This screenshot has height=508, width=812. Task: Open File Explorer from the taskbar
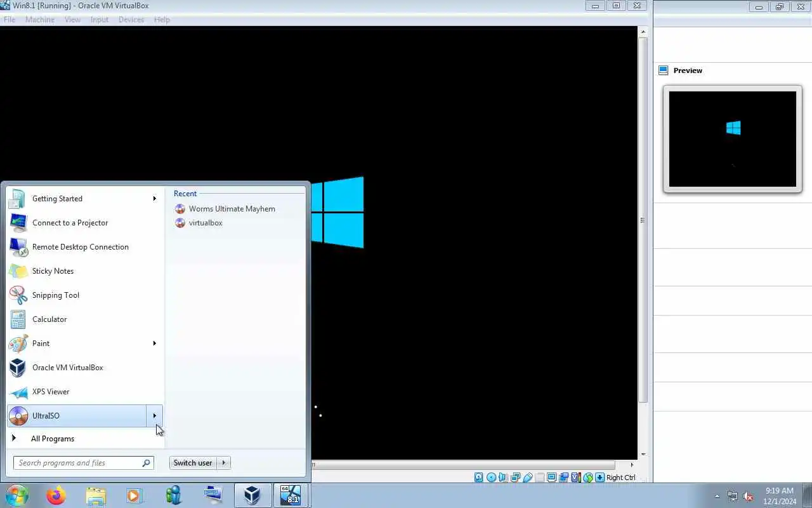(x=96, y=495)
